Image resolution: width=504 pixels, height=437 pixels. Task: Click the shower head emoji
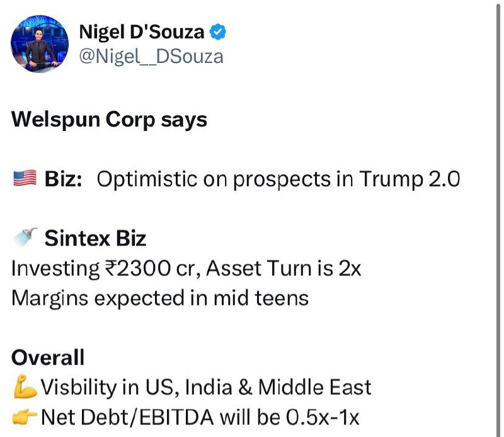(x=25, y=237)
